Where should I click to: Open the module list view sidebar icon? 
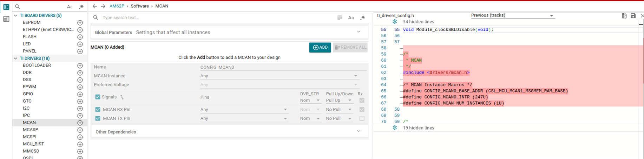6,7
